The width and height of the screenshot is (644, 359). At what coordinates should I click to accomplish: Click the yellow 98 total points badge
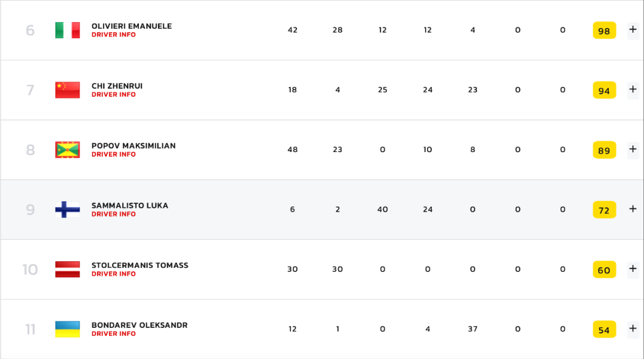click(604, 30)
